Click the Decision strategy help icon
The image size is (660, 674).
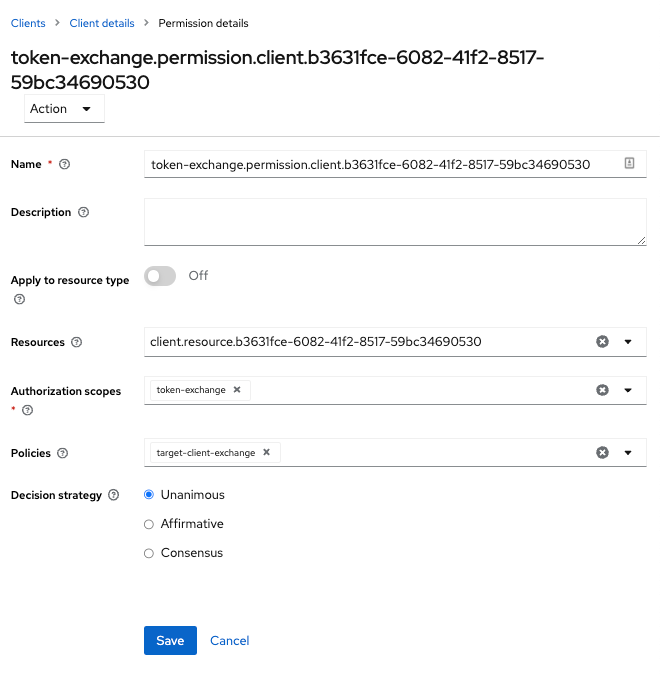click(114, 495)
